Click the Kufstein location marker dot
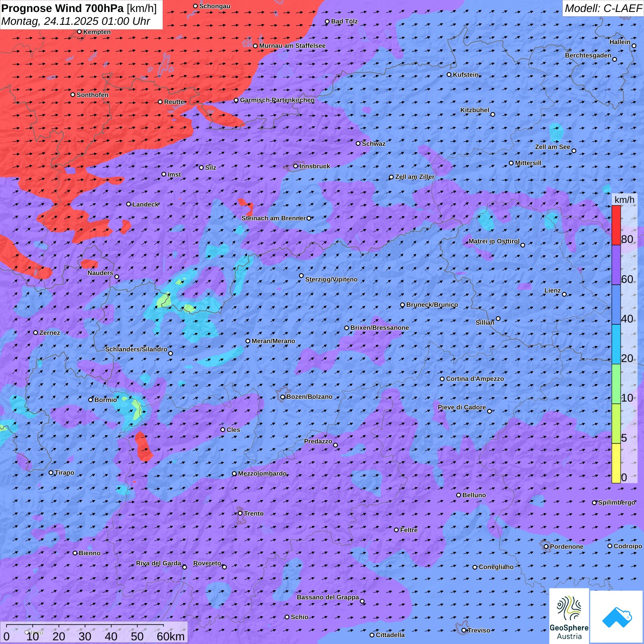 click(x=449, y=75)
